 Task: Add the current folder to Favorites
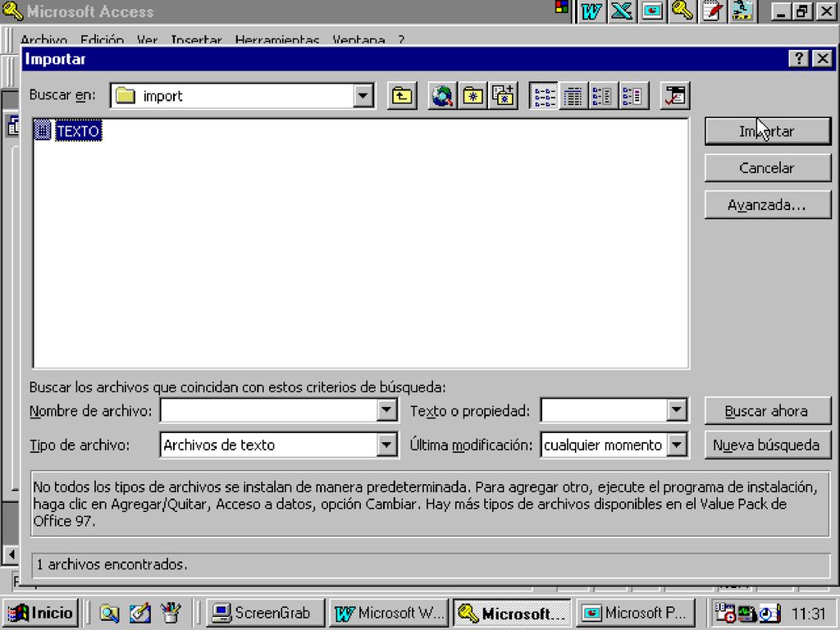click(x=503, y=96)
